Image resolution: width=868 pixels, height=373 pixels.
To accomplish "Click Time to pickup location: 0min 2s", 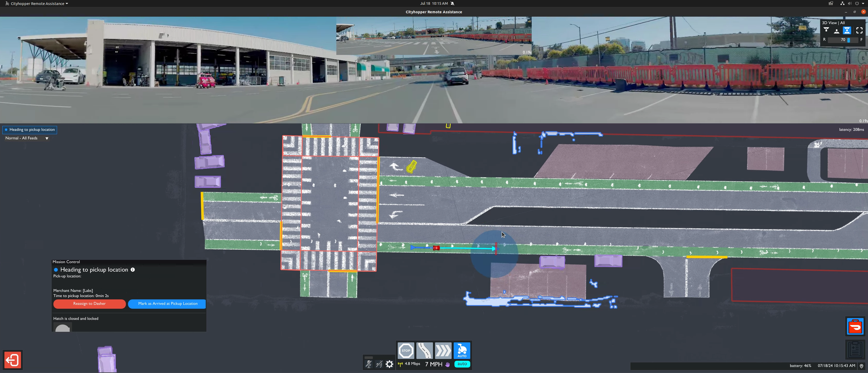I will pyautogui.click(x=81, y=296).
